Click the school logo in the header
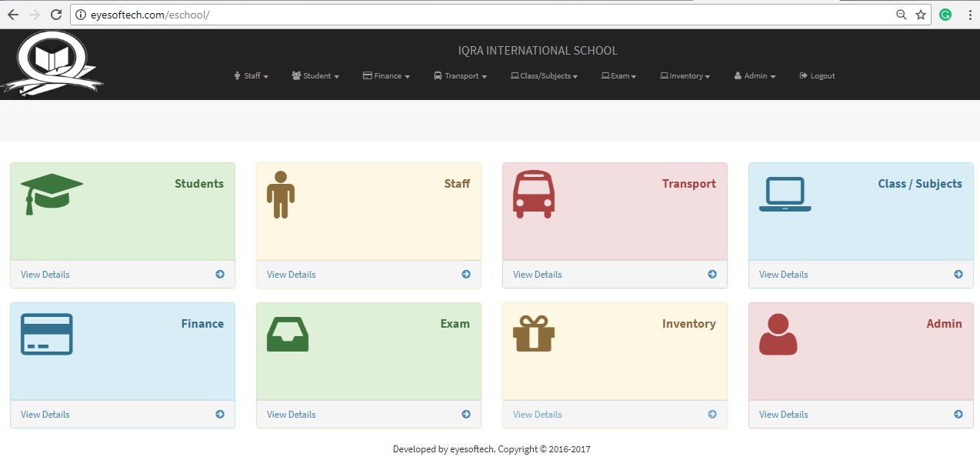Screen dimensions: 980x460 [52, 64]
